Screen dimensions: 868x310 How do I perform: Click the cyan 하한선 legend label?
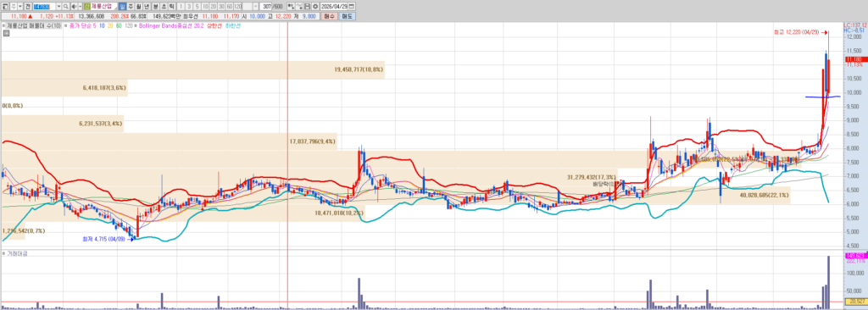click(x=232, y=25)
